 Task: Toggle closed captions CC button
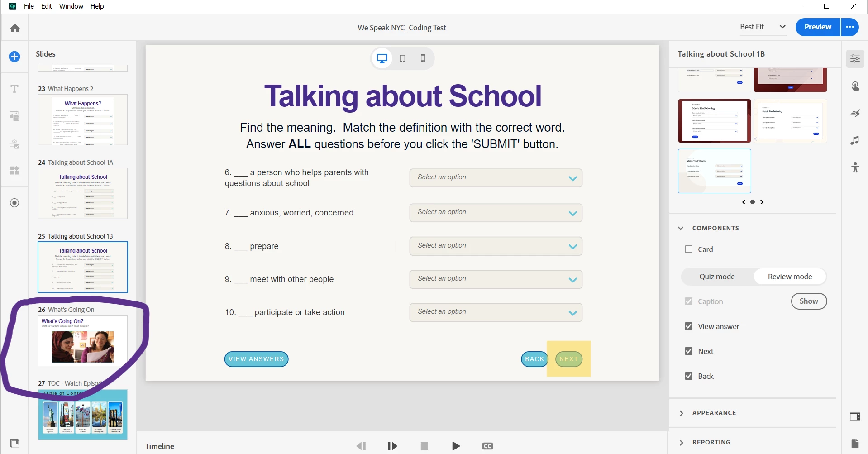click(487, 446)
